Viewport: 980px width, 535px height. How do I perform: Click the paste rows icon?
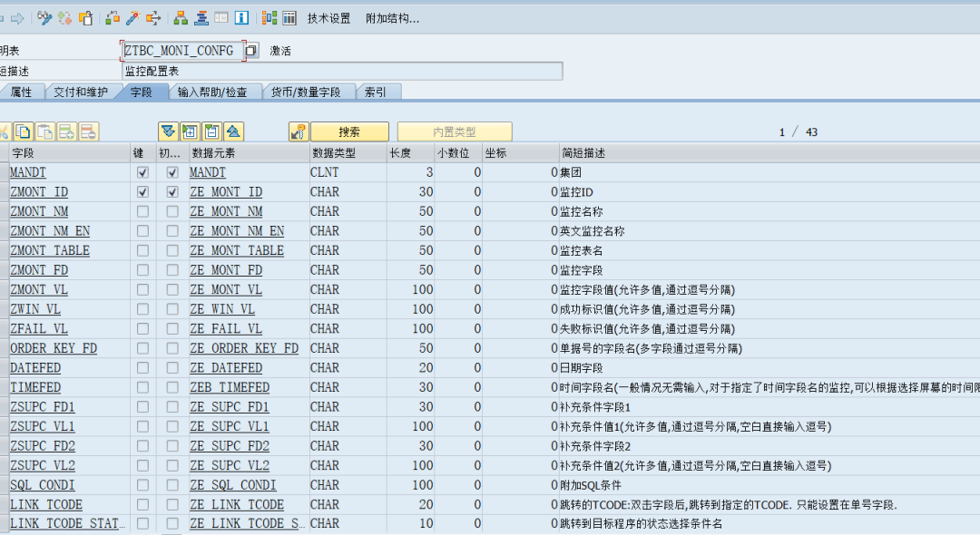pos(45,131)
